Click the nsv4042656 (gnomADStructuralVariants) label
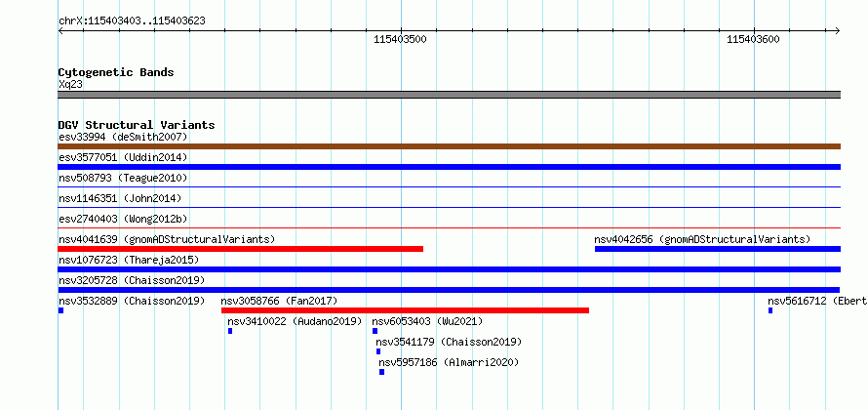The image size is (868, 410). [702, 239]
